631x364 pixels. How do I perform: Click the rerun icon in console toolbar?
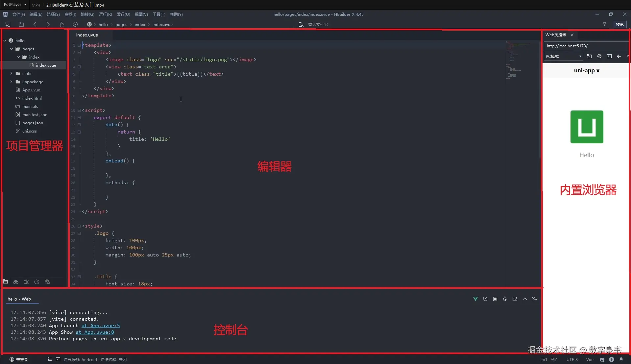[485, 299]
